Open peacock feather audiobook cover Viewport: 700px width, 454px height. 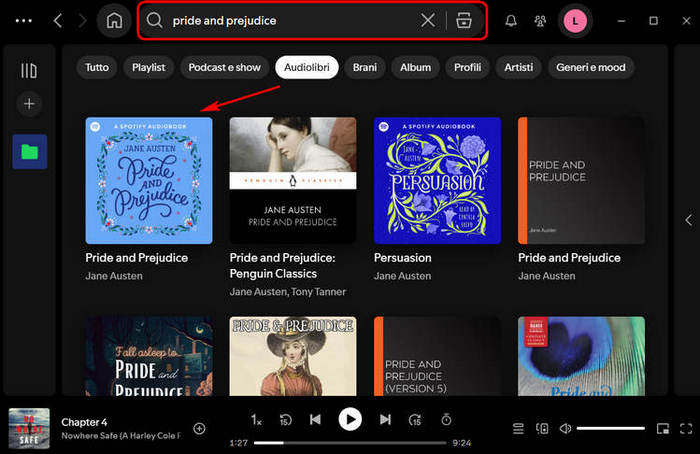coord(581,356)
